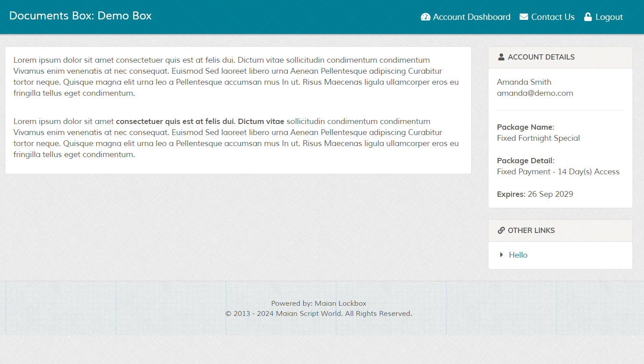Click Powered by Maian Lockbox in footer

tap(318, 304)
